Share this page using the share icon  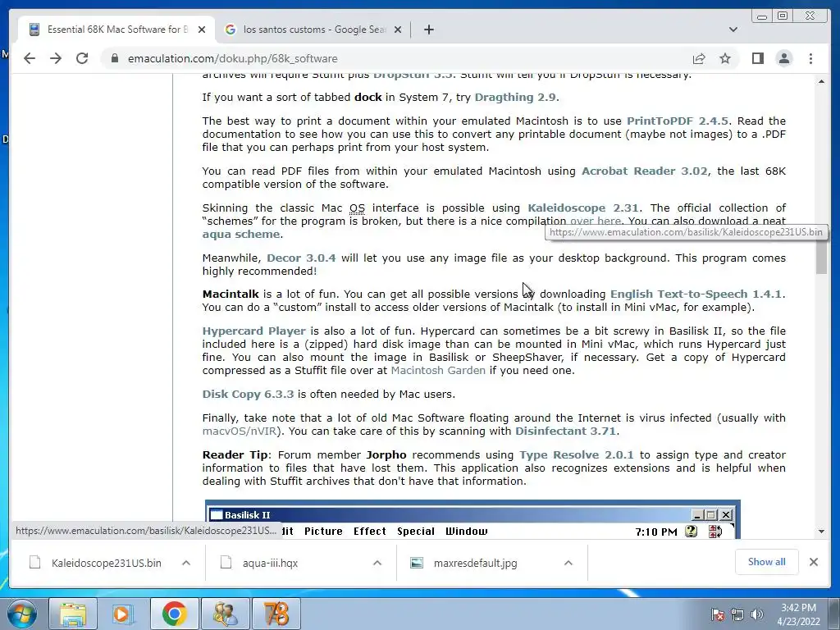point(699,58)
